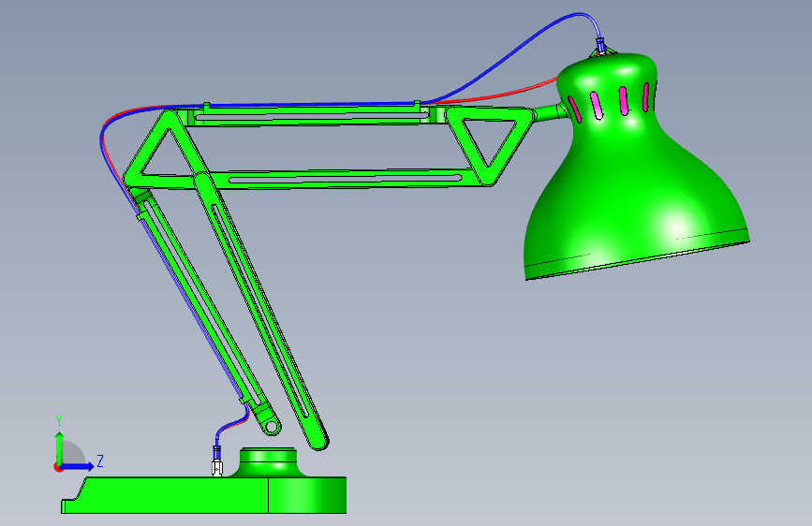This screenshot has width=812, height=526.
Task: Click the green Y axis arrow of the triad
Action: tap(60, 446)
